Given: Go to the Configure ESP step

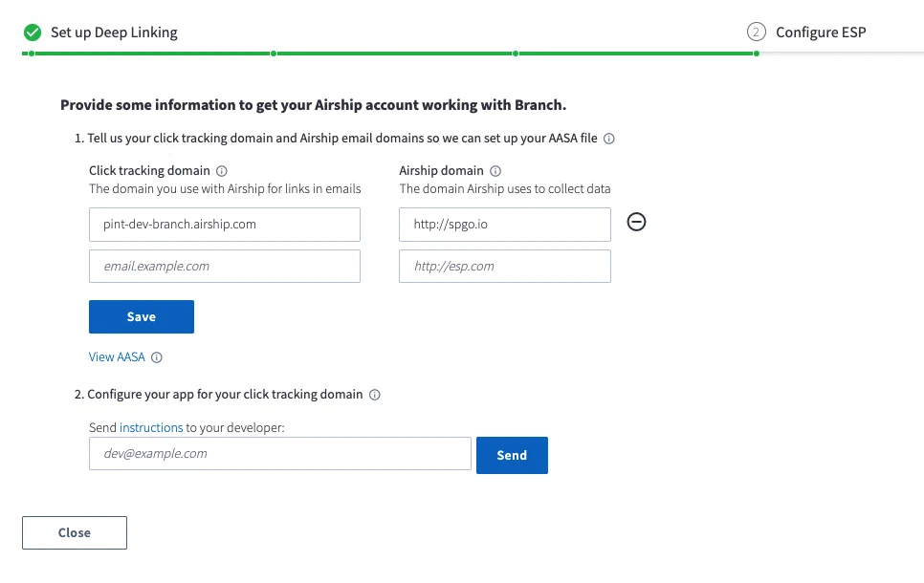Looking at the screenshot, I should click(821, 32).
